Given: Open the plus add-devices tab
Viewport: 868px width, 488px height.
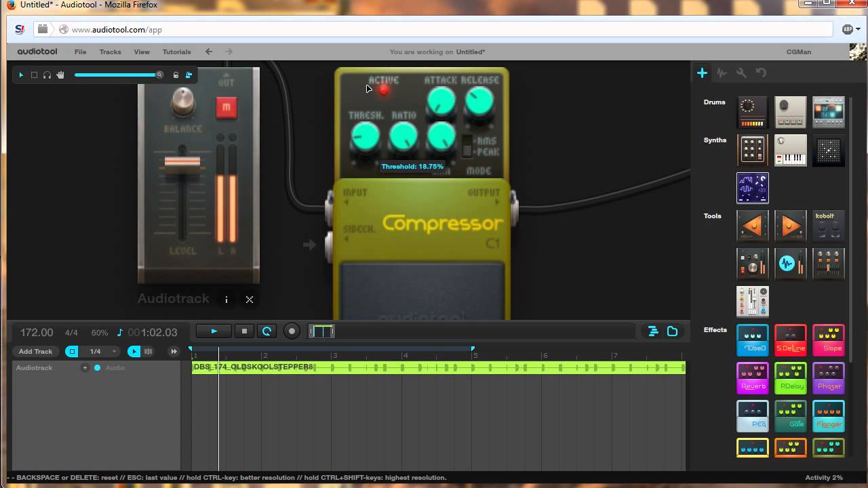Looking at the screenshot, I should tap(702, 73).
